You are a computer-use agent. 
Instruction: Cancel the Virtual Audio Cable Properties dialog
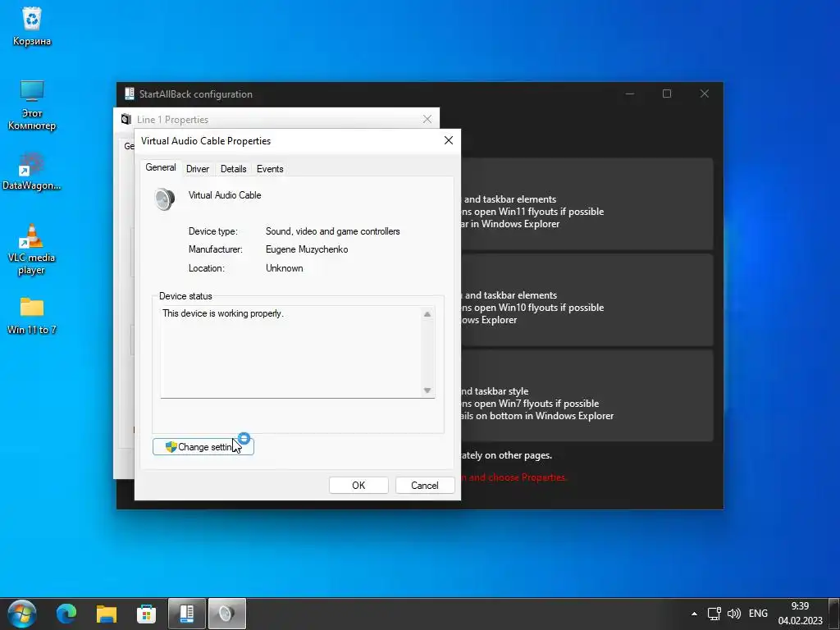point(424,486)
